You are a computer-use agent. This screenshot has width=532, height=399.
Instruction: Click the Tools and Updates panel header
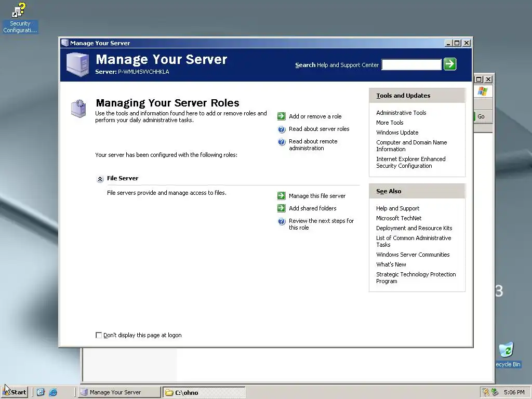point(417,96)
